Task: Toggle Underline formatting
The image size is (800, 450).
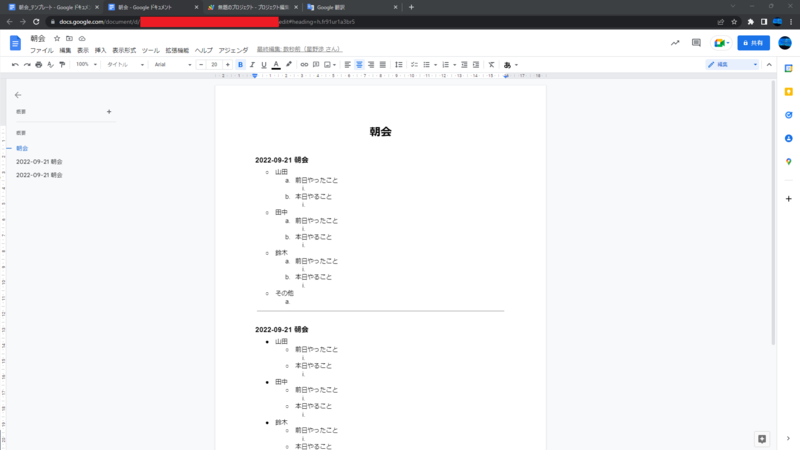Action: [x=264, y=65]
